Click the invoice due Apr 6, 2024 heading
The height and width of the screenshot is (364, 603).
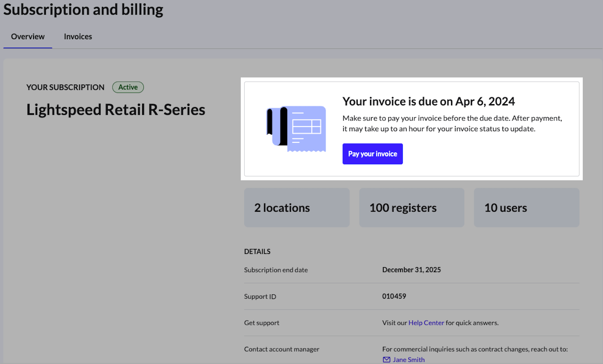click(429, 102)
